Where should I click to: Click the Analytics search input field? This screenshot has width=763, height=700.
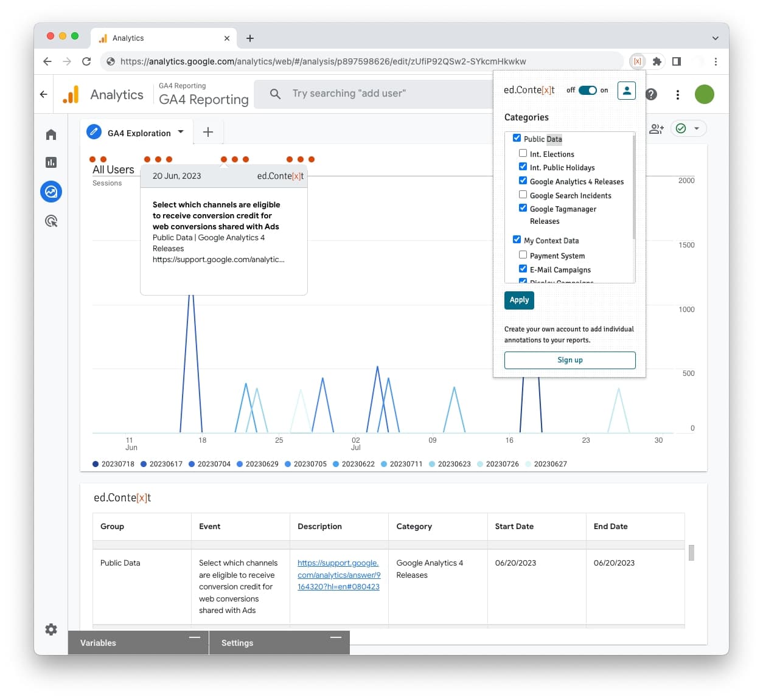(374, 94)
